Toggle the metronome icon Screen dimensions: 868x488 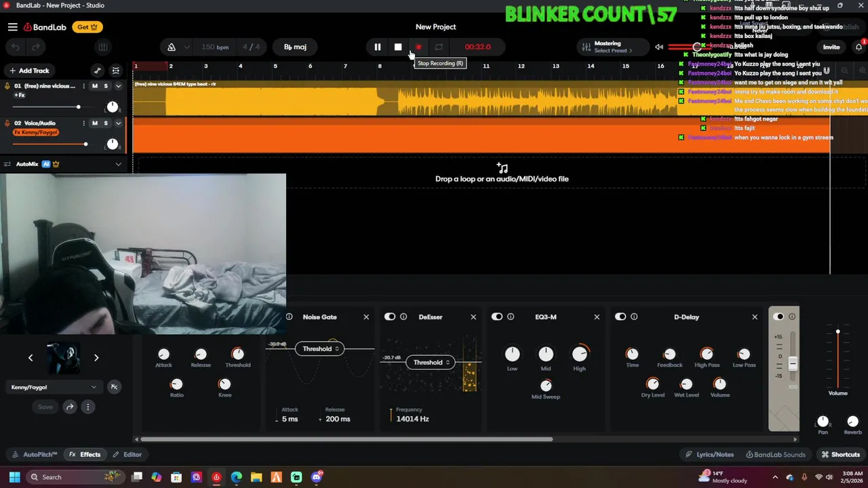[x=172, y=47]
